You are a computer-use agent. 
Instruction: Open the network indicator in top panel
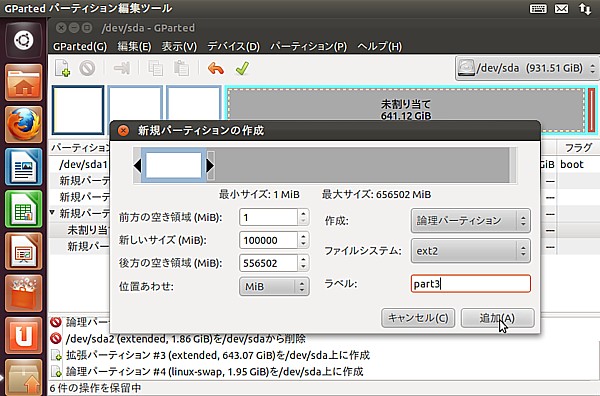tap(585, 8)
